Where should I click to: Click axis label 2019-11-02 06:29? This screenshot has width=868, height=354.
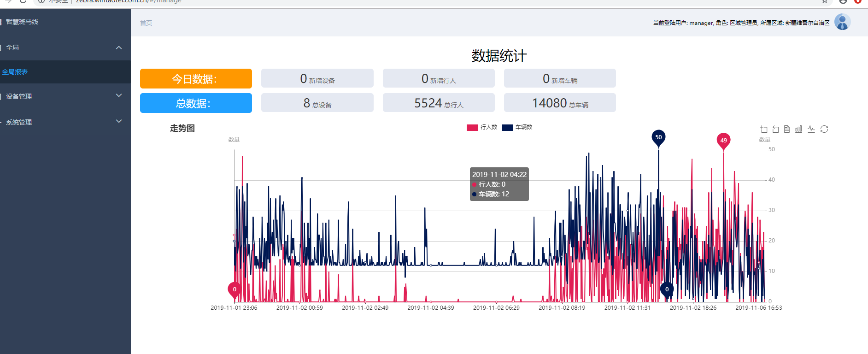pos(496,308)
